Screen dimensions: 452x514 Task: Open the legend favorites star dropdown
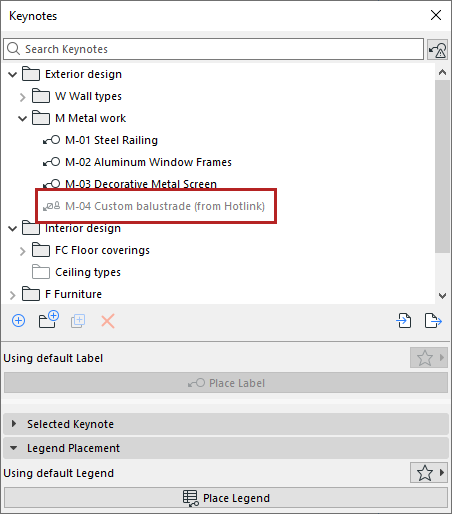pos(429,473)
